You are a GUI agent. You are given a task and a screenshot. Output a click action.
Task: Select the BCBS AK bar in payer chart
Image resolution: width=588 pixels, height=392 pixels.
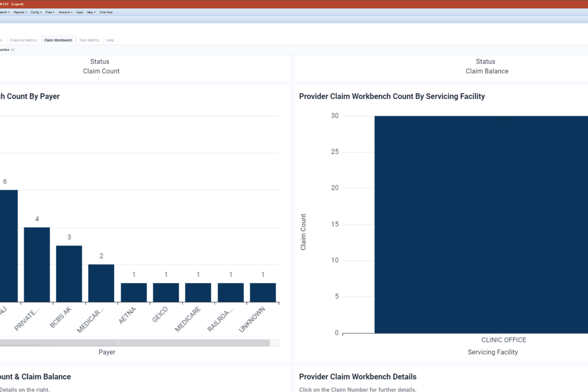point(69,273)
